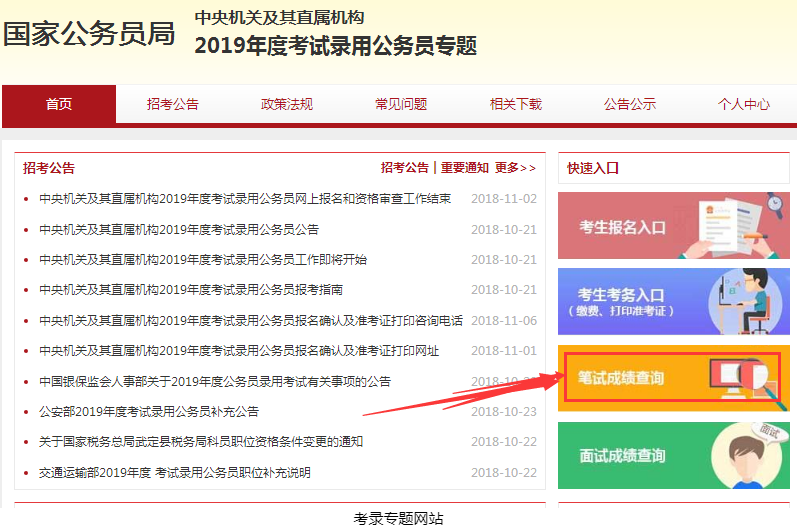The width and height of the screenshot is (800, 528).
Task: Click the desk worker illustration on 考生考务入口
Action: pos(746,301)
